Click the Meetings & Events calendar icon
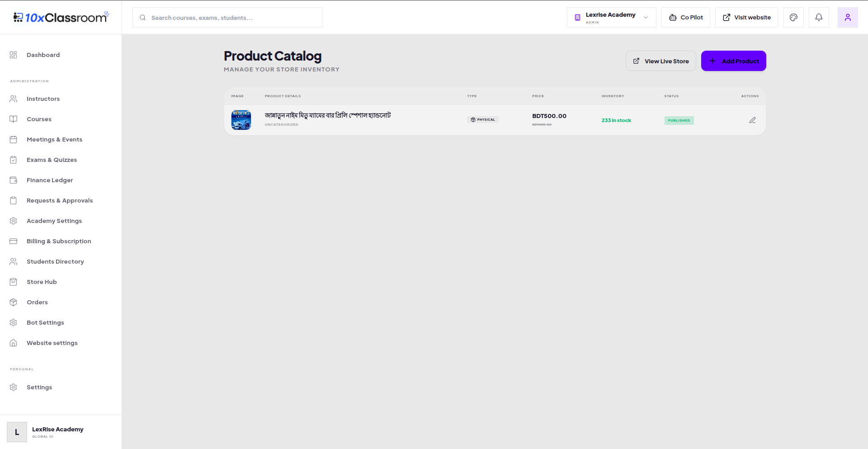 coord(14,139)
